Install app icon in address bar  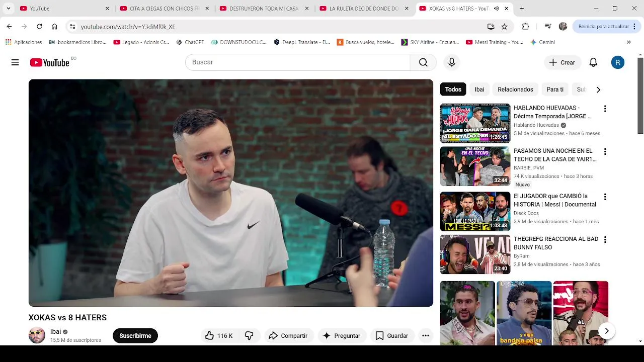pyautogui.click(x=491, y=27)
